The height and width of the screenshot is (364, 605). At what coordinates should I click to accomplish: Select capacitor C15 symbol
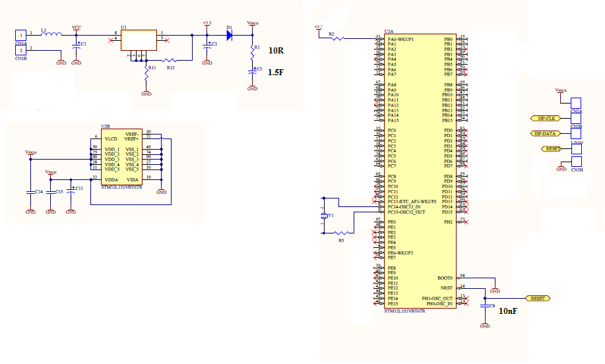[51, 192]
